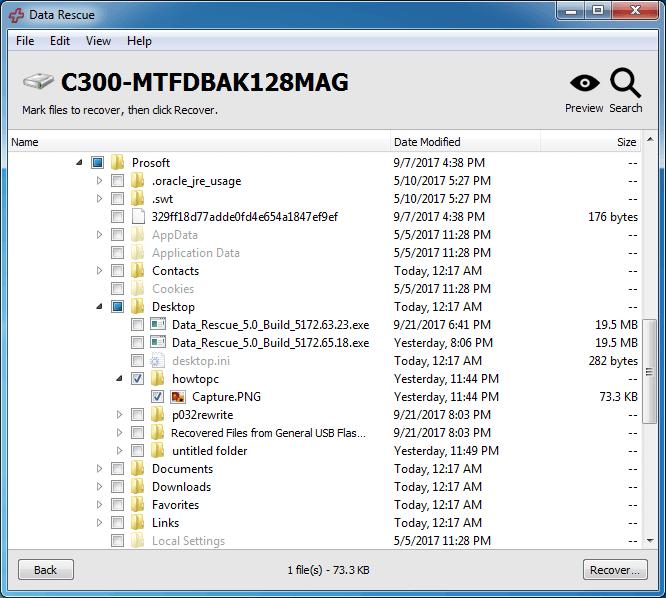Sort by the Size column header

point(591,142)
